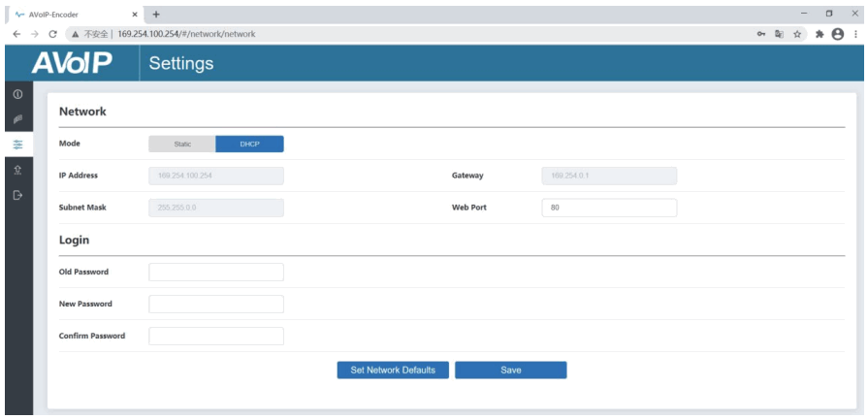Click the Set Network Defaults button
This screenshot has height=419, width=868.
393,370
